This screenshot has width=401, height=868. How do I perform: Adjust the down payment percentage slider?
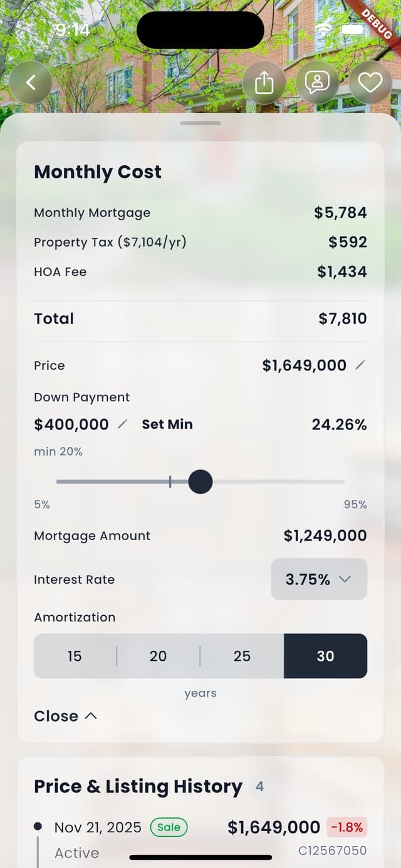tap(200, 481)
